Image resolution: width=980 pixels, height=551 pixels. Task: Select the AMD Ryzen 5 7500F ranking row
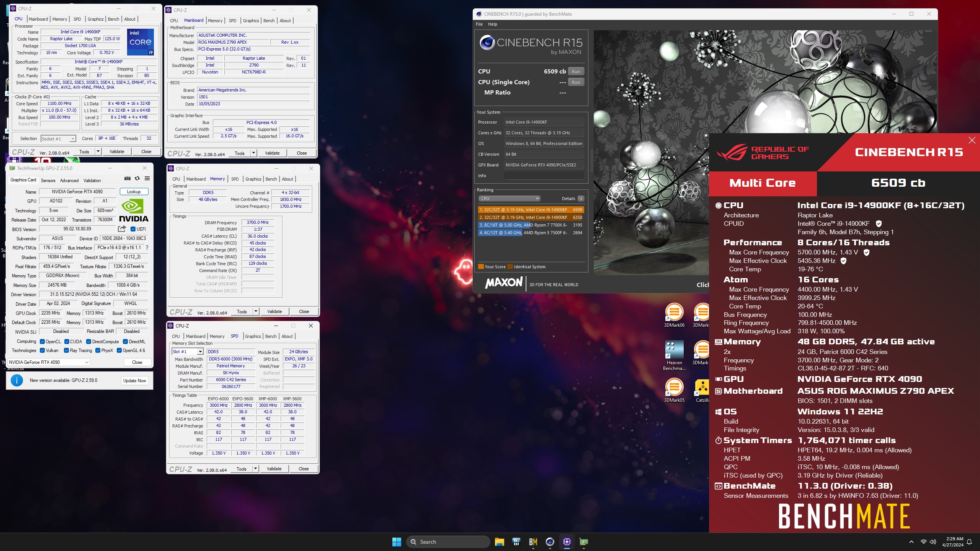click(531, 233)
